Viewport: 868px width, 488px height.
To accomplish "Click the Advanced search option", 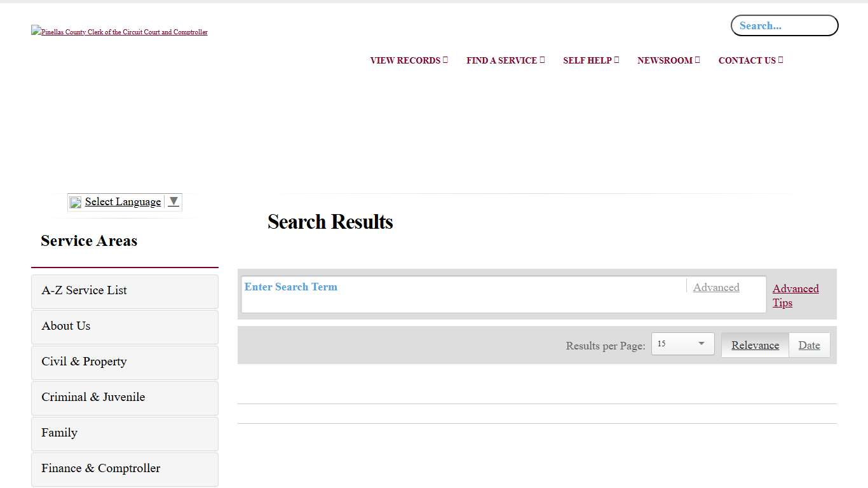I will tap(716, 287).
